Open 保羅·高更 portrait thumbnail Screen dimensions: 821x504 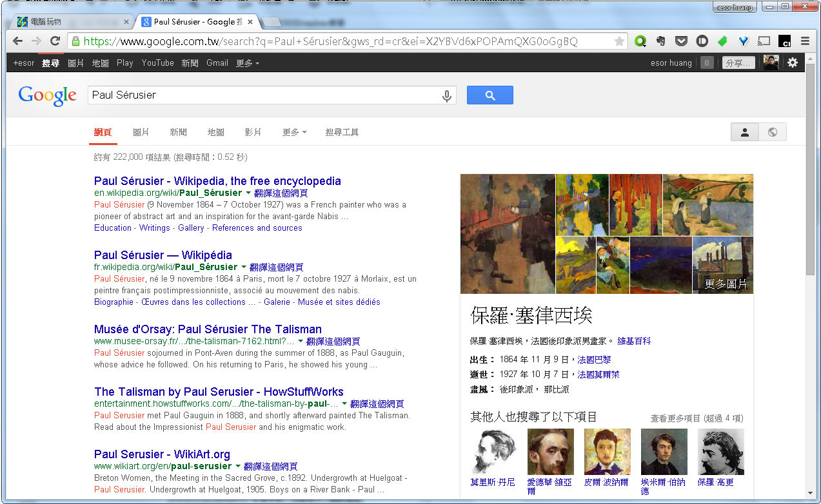(721, 452)
